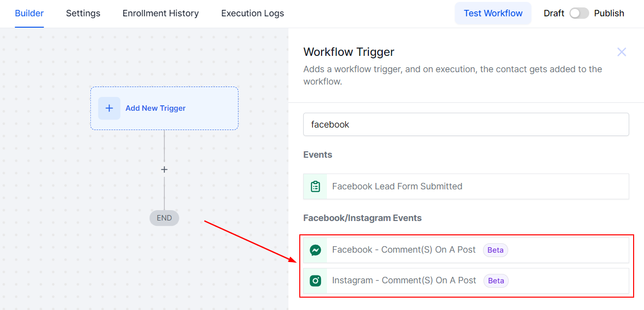Click the Publish label beside the switch
This screenshot has height=310, width=644.
[x=609, y=13]
